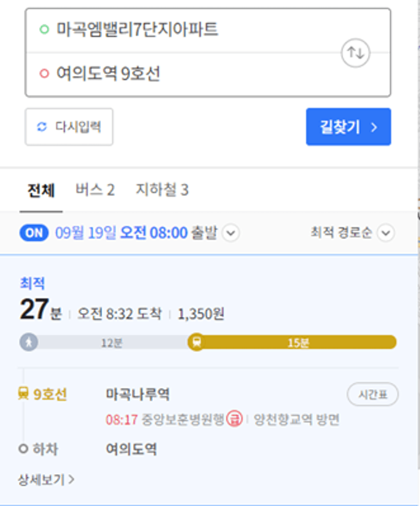The image size is (420, 506).
Task: Click the red destination marker circle
Action: pos(44,73)
